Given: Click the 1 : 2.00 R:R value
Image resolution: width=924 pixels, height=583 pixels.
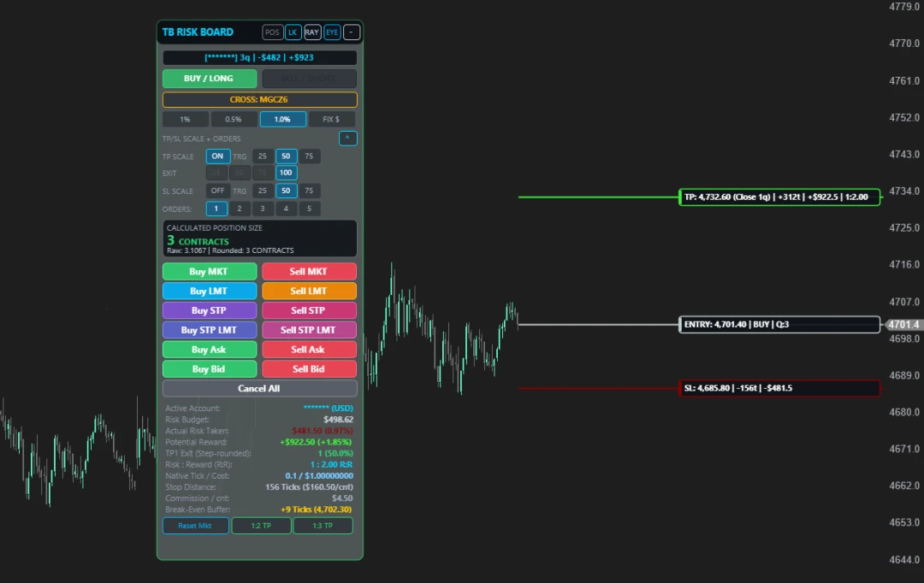Looking at the screenshot, I should [331, 465].
